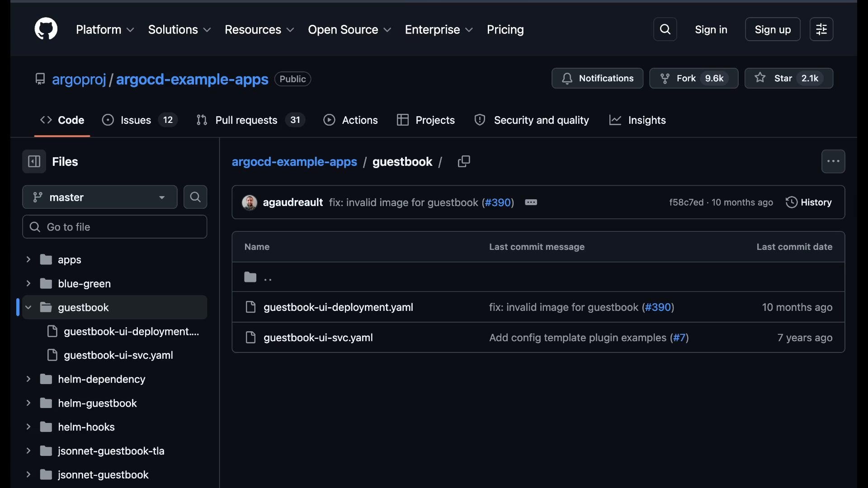Collapse the file tree side panel icon
The width and height of the screenshot is (868, 488).
coord(34,161)
